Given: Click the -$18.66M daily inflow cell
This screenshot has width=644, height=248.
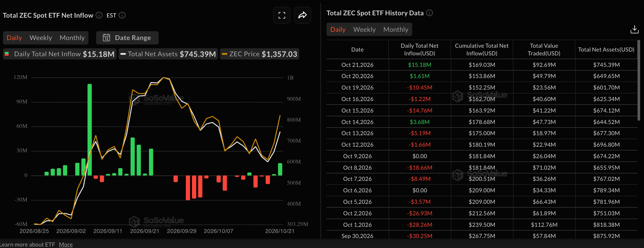Looking at the screenshot, I should [x=420, y=168].
